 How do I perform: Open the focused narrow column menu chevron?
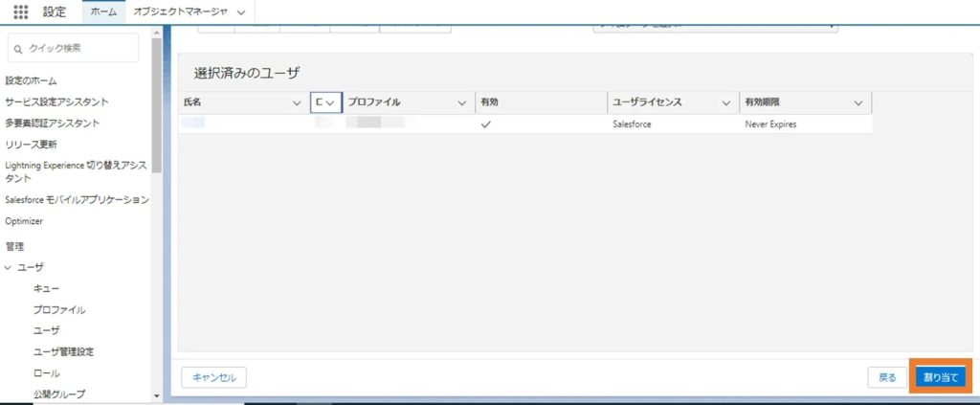[330, 103]
